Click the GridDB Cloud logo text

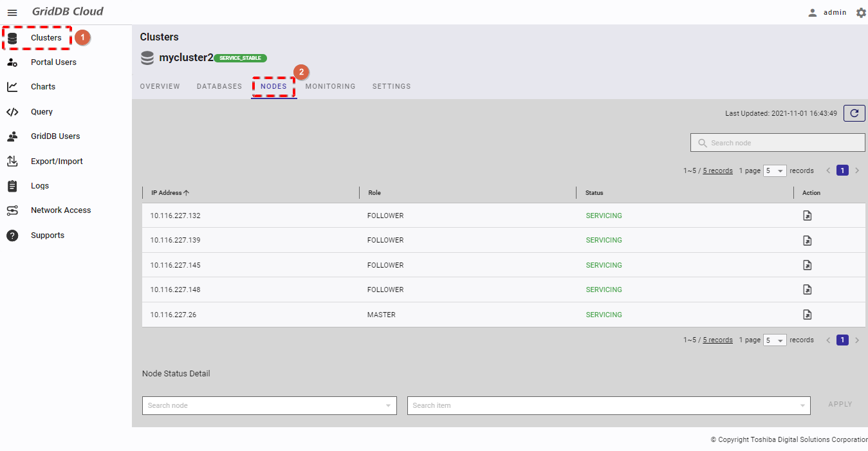click(x=68, y=12)
